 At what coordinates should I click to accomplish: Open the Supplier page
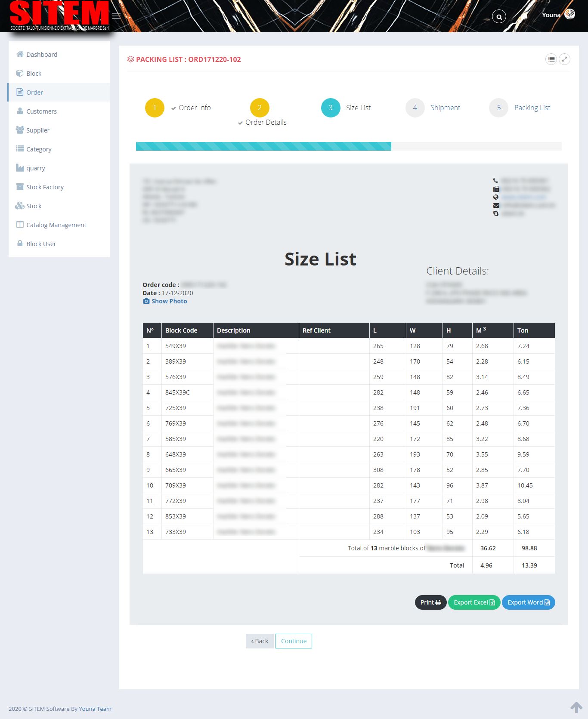(x=38, y=130)
